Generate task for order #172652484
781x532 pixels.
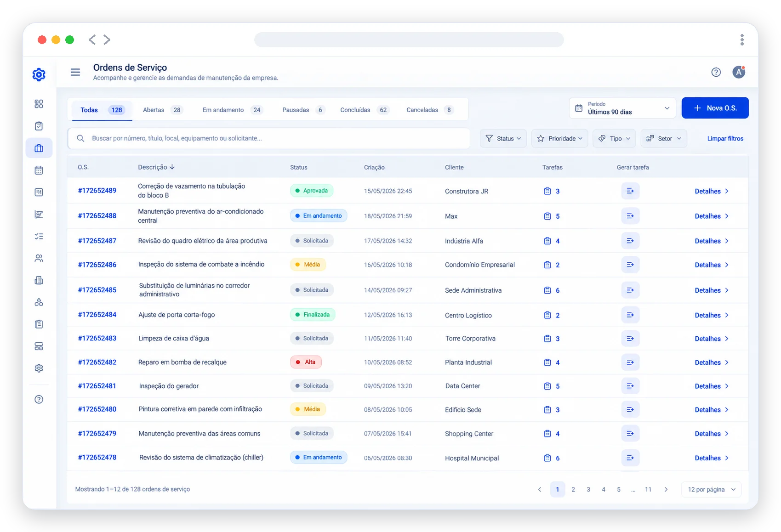(630, 315)
